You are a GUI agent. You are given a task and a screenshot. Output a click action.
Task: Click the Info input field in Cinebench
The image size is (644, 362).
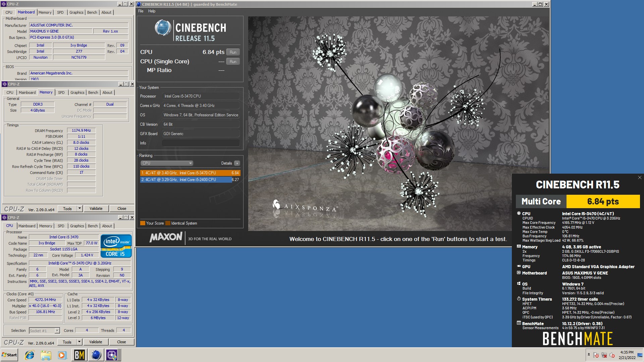pyautogui.click(x=201, y=143)
